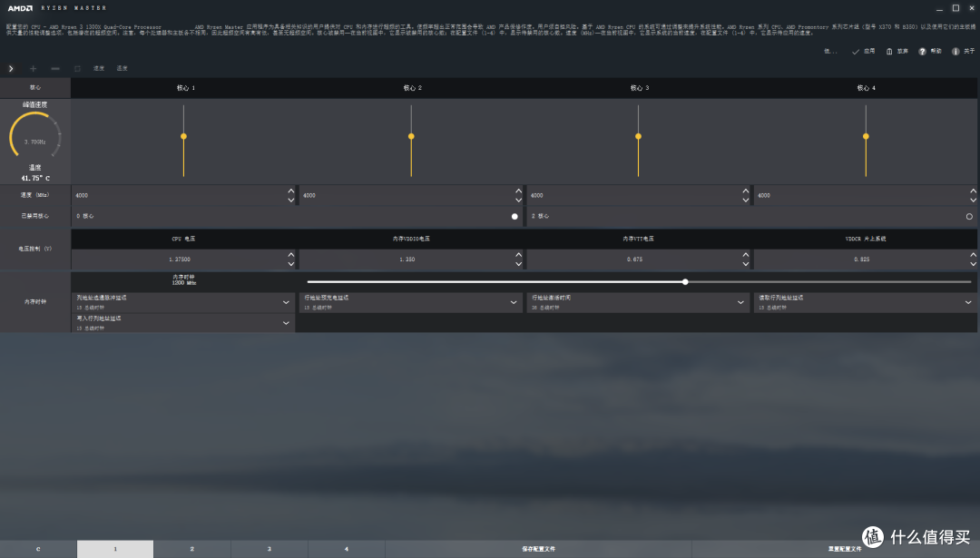This screenshot has height=558, width=980.
Task: Select the '2 核心' disabled cores radio button
Action: tap(969, 217)
